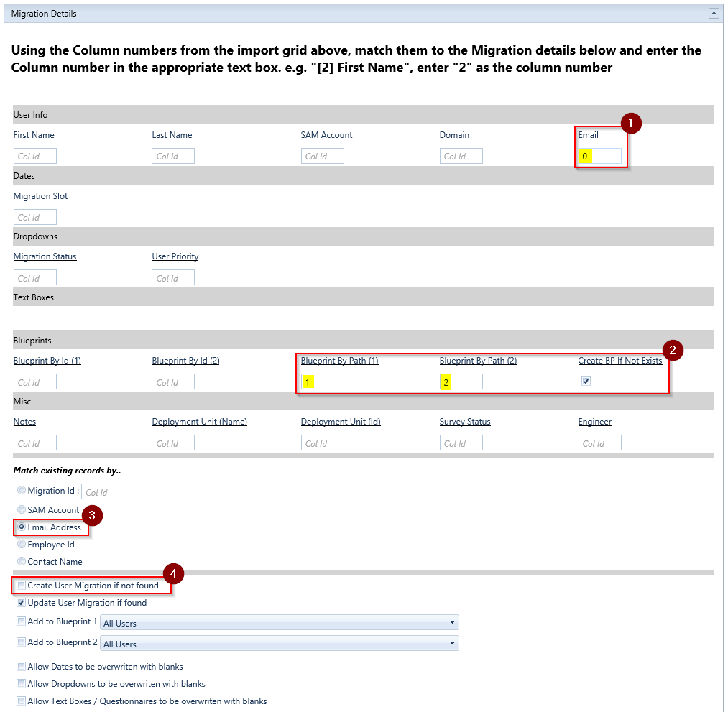Select the Email Address radio button
Screen dimensions: 728x712
click(x=22, y=527)
